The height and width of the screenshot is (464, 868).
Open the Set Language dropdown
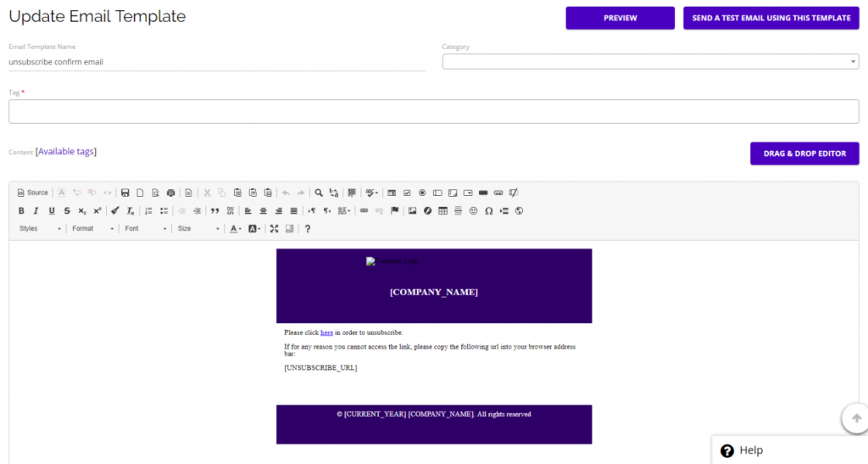tap(344, 210)
